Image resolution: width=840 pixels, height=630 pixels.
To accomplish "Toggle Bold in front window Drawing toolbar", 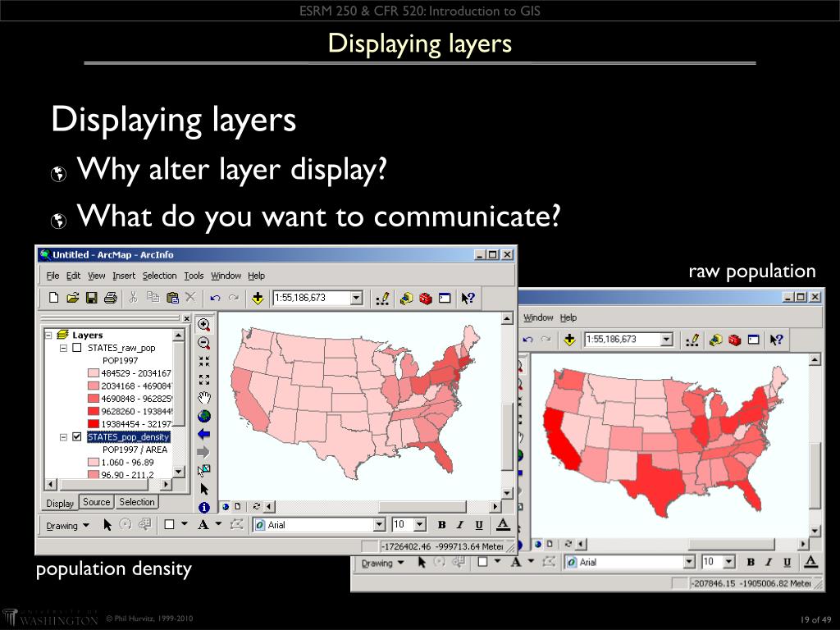I will [441, 525].
